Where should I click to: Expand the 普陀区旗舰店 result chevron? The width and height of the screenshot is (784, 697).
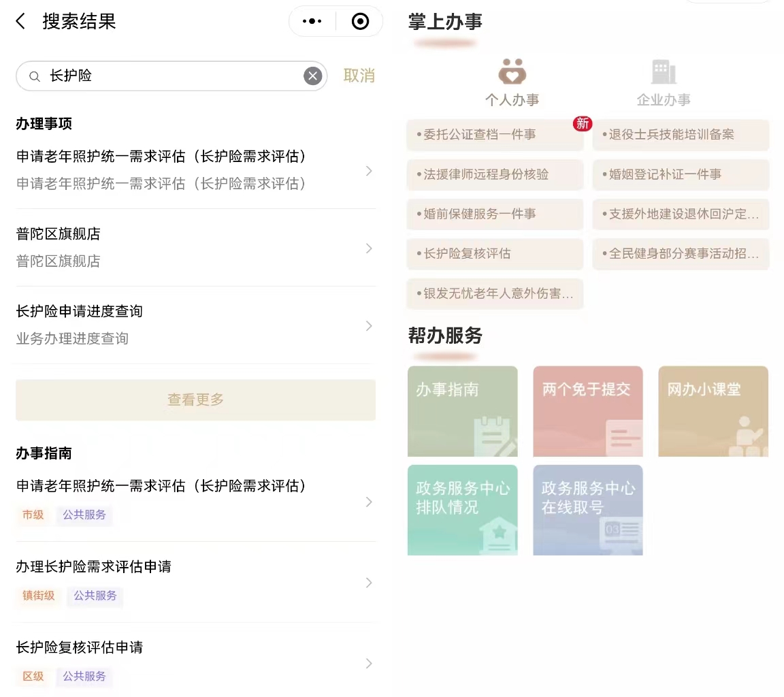click(369, 248)
